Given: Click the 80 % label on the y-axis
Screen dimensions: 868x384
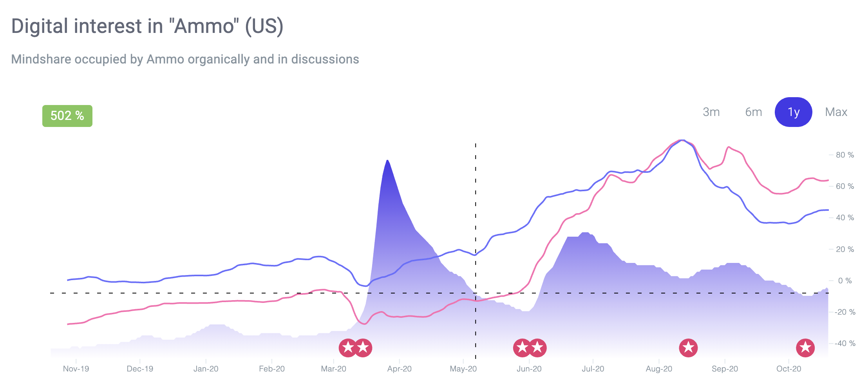Looking at the screenshot, I should (845, 155).
